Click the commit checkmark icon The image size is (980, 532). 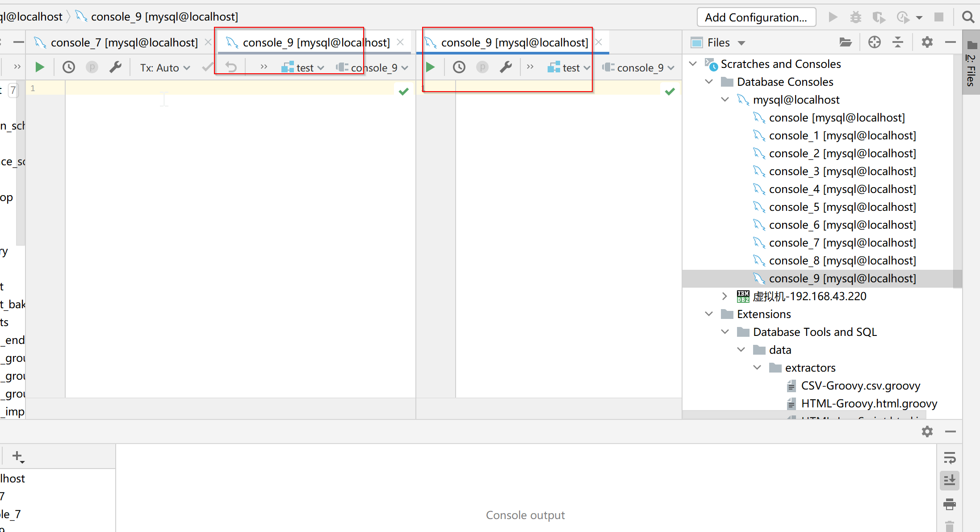pyautogui.click(x=207, y=67)
